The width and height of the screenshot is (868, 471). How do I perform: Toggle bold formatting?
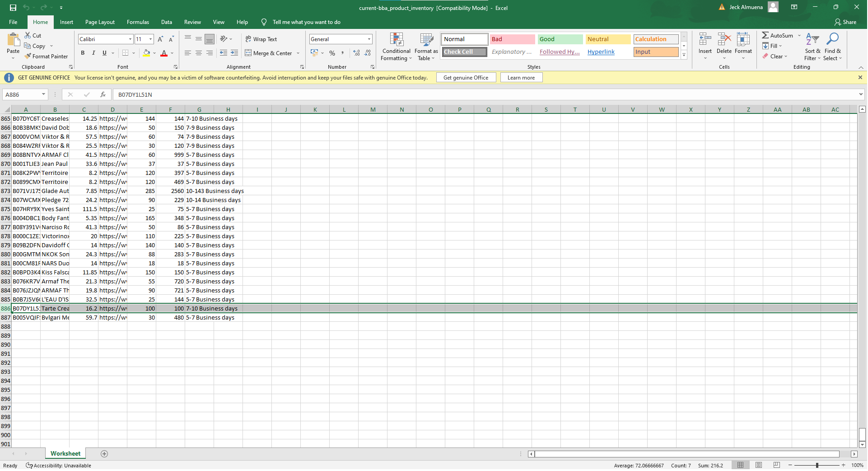[83, 53]
